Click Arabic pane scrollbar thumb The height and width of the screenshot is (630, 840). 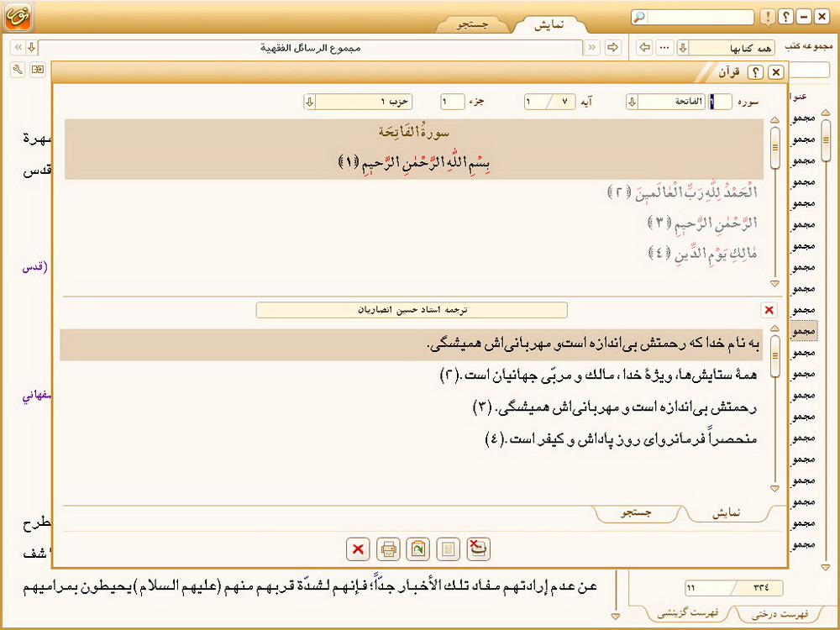(774, 147)
